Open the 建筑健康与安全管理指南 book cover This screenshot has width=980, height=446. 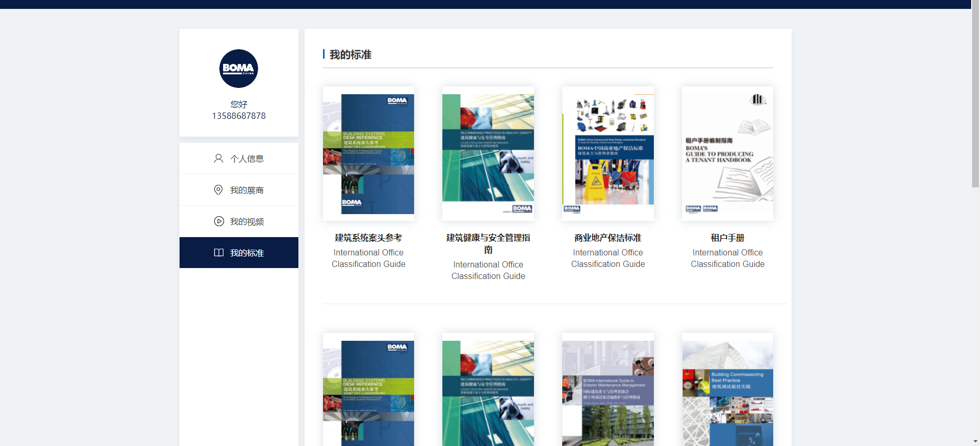tap(488, 153)
